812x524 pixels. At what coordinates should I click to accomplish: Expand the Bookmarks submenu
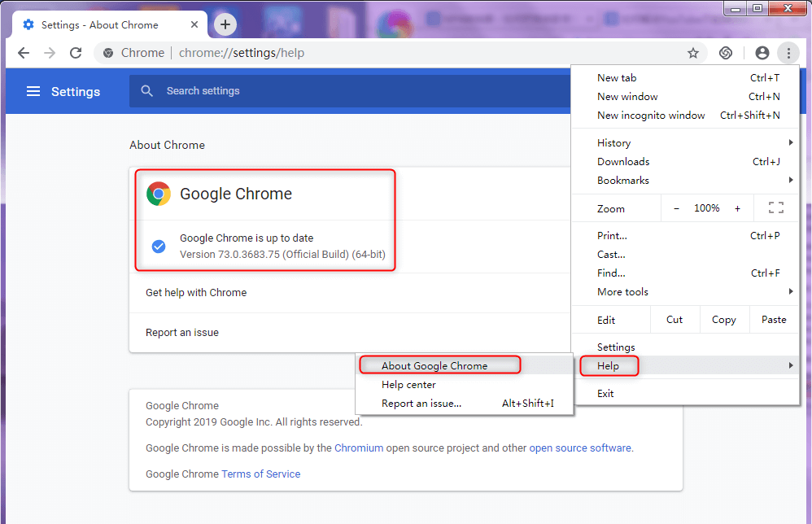coord(686,180)
